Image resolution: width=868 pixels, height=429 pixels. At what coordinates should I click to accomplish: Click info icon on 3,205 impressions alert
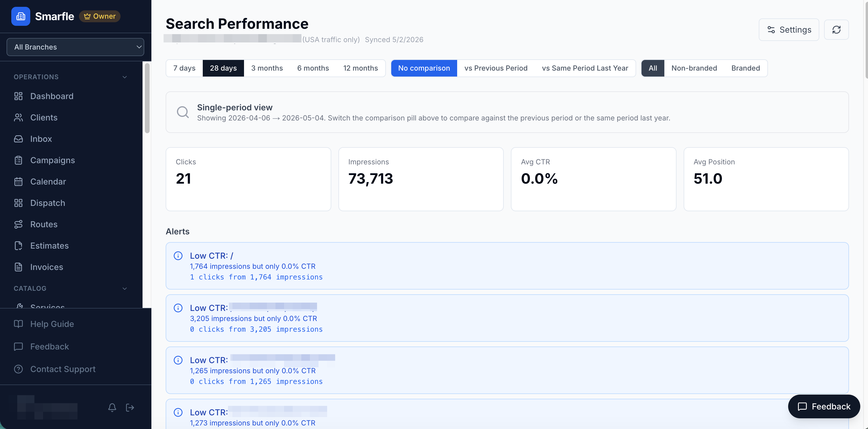click(178, 308)
